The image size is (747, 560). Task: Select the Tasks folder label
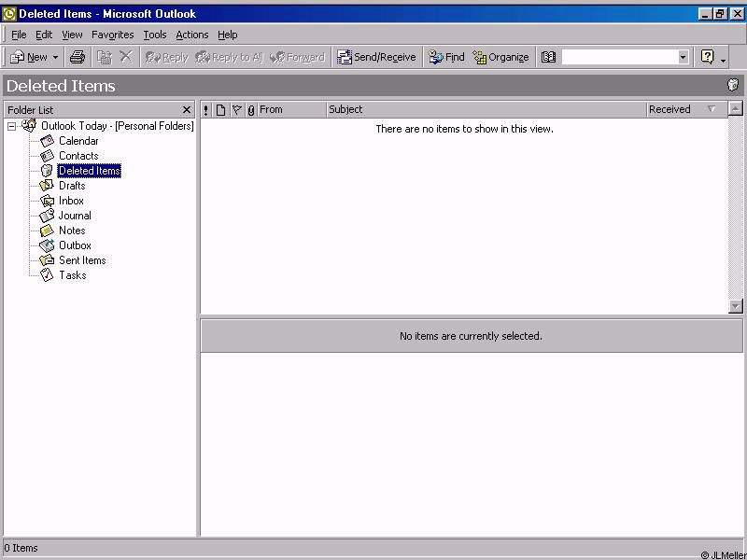coord(73,274)
